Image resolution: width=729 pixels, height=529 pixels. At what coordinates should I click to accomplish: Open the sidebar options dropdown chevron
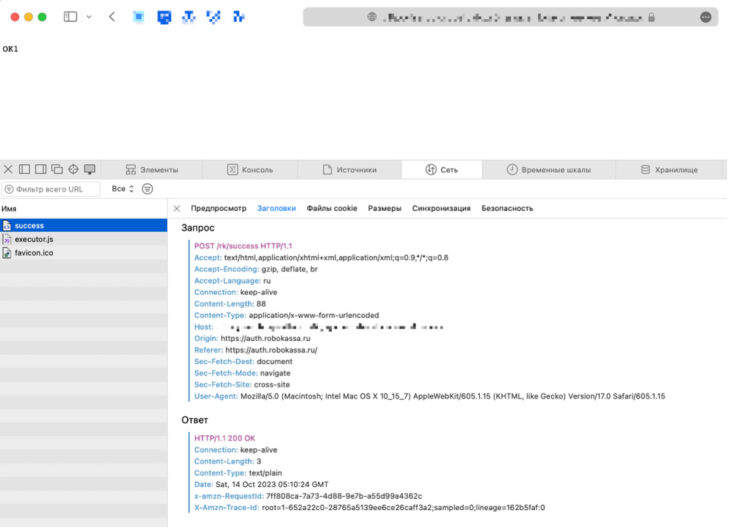coord(89,17)
